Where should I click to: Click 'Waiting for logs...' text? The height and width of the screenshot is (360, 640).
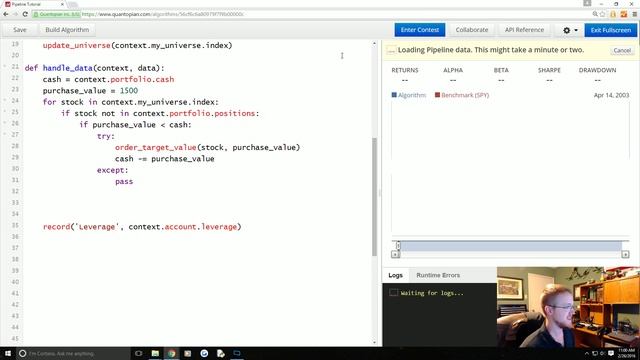tap(432, 293)
